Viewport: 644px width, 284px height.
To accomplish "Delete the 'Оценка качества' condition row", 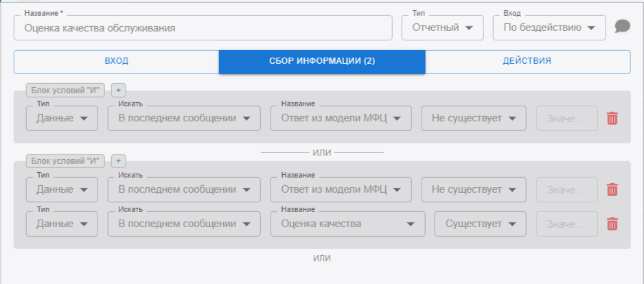I will 612,224.
